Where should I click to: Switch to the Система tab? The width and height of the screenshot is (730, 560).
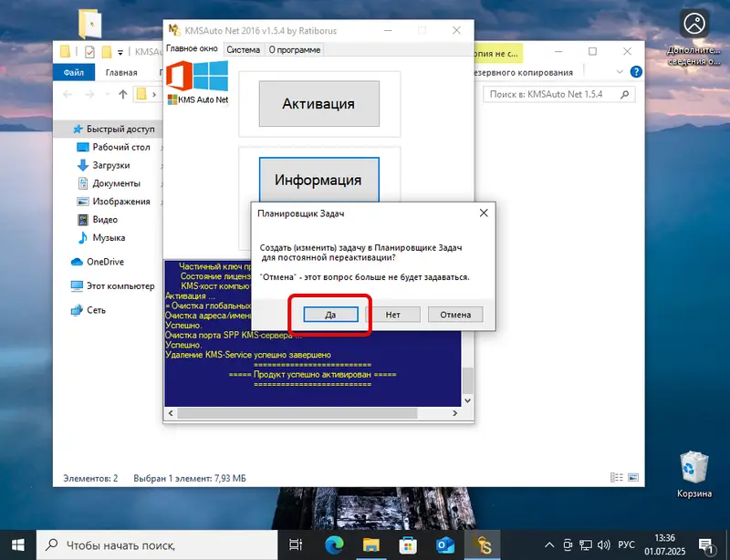pos(243,50)
